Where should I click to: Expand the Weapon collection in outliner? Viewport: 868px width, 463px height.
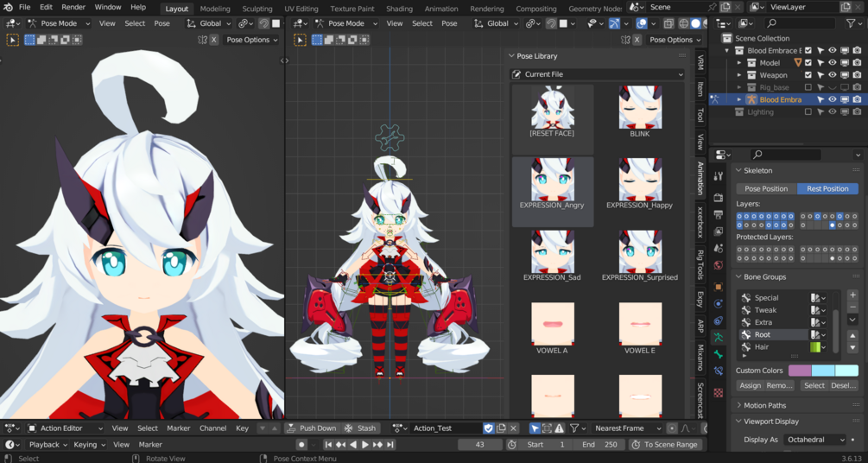(739, 75)
